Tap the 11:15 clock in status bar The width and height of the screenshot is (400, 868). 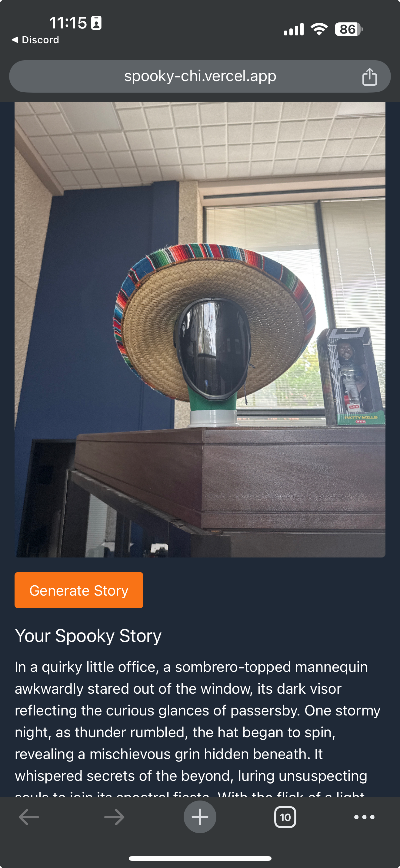[x=68, y=23]
